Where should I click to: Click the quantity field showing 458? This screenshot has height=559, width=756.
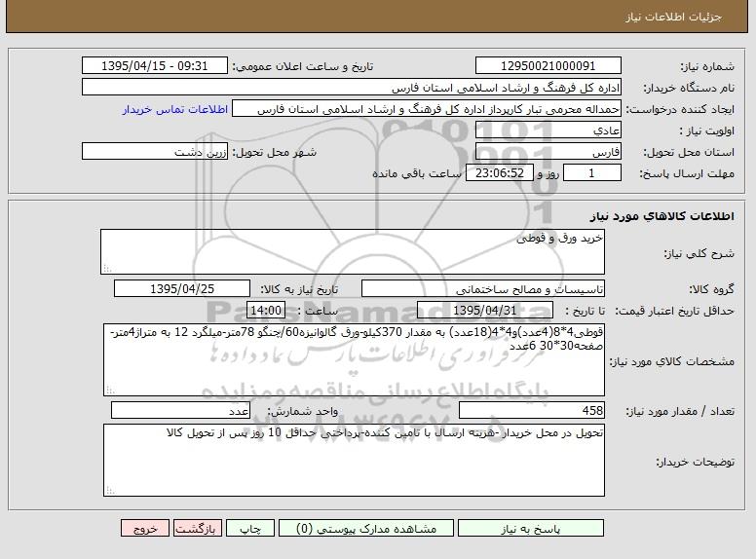pyautogui.click(x=532, y=411)
